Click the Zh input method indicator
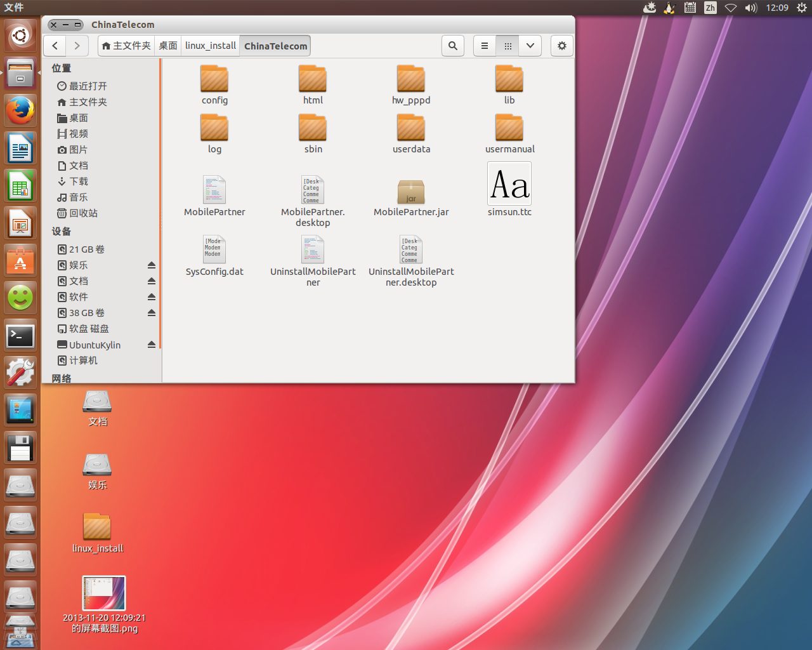Screen dimensions: 812x650 (710, 8)
